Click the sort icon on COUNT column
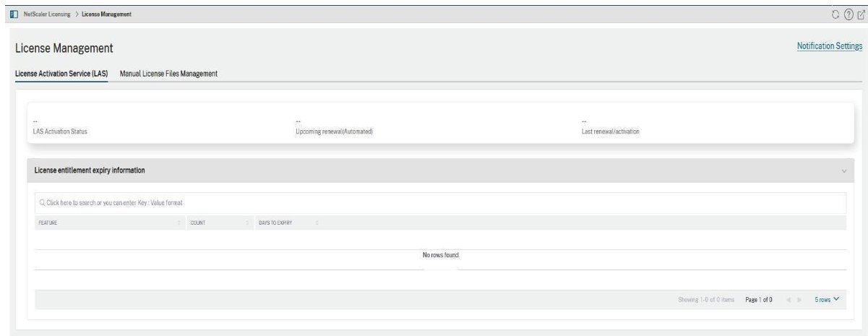 248,223
